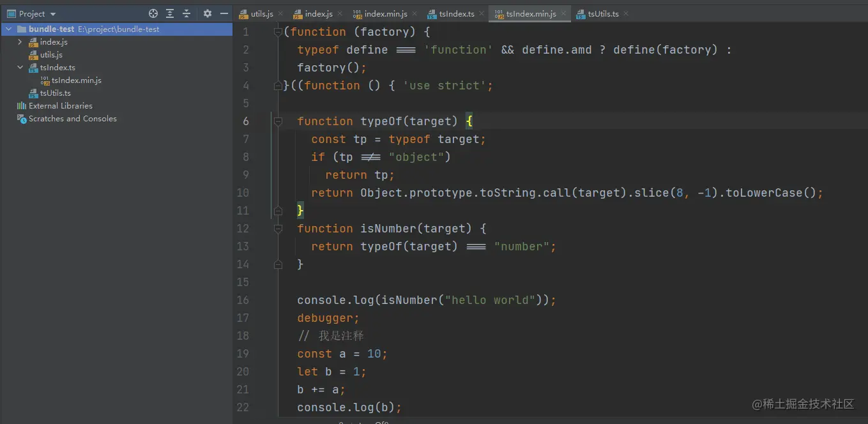868x424 pixels.
Task: Click 'let b = 1;' on line 20
Action: tap(331, 372)
